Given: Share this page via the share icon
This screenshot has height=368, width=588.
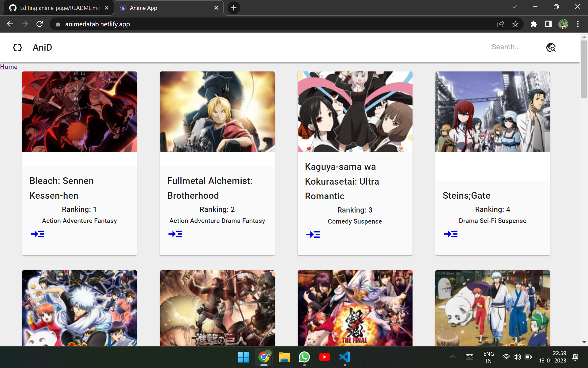Looking at the screenshot, I should click(501, 24).
